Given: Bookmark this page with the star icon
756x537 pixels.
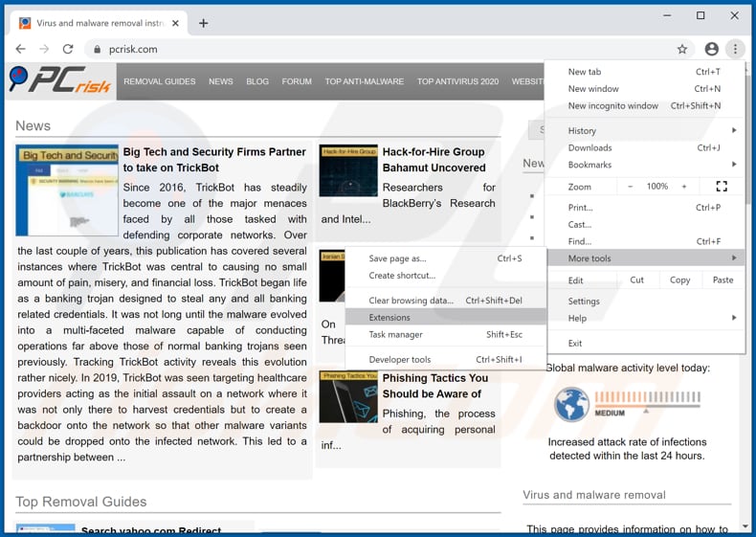Looking at the screenshot, I should coord(681,49).
